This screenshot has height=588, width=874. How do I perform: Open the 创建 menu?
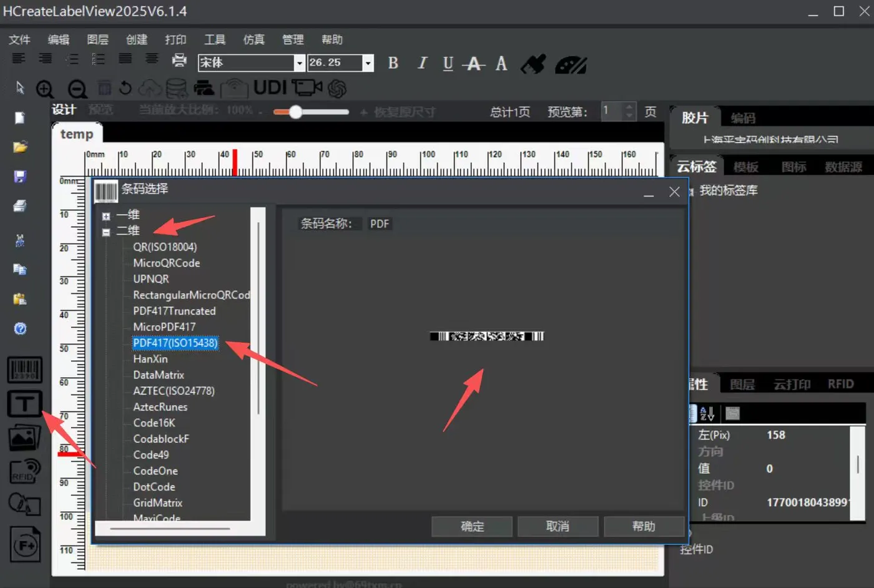137,39
